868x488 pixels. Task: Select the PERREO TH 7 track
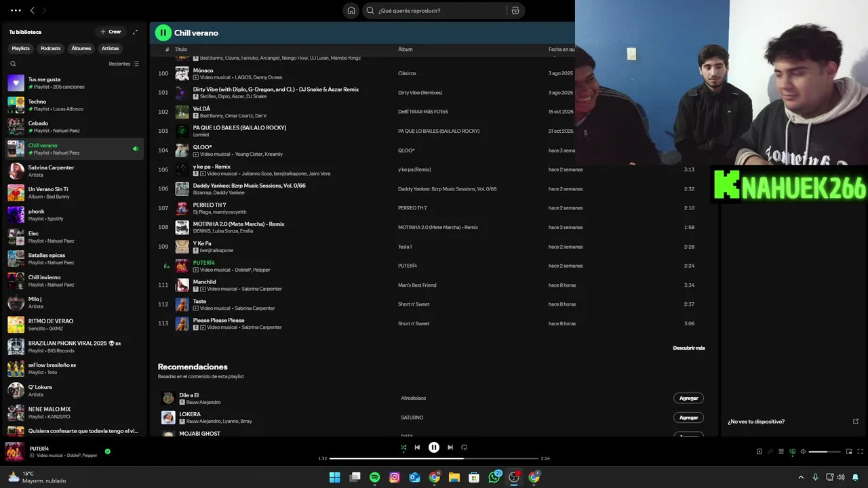[x=210, y=205]
